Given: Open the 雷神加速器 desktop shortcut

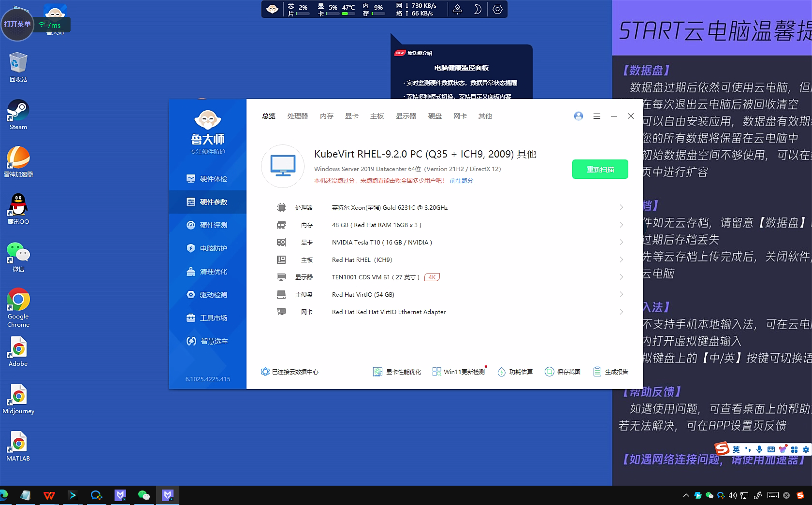Looking at the screenshot, I should pos(18,162).
